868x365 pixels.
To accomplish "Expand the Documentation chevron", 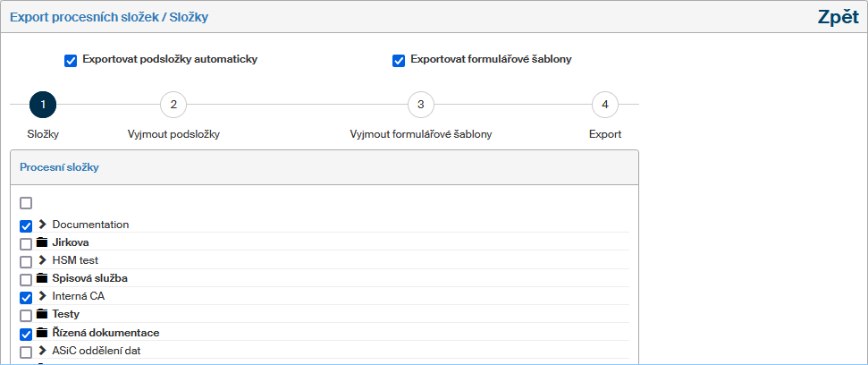I will pos(42,225).
